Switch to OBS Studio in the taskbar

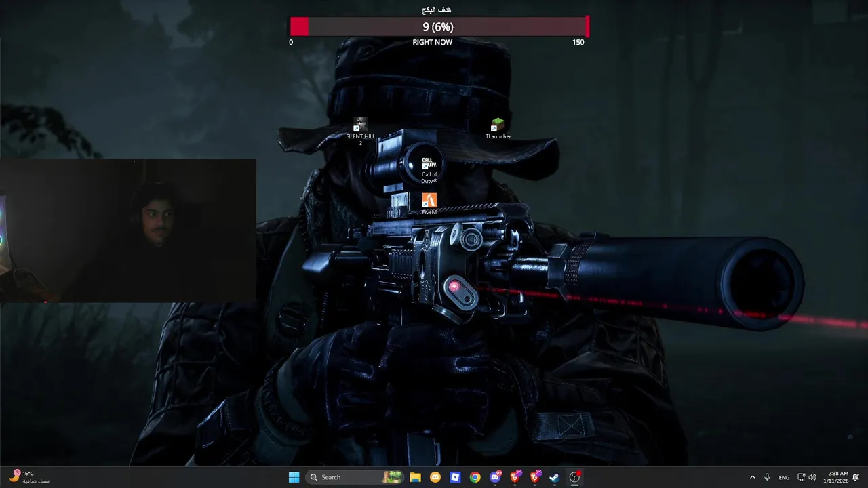coord(574,477)
